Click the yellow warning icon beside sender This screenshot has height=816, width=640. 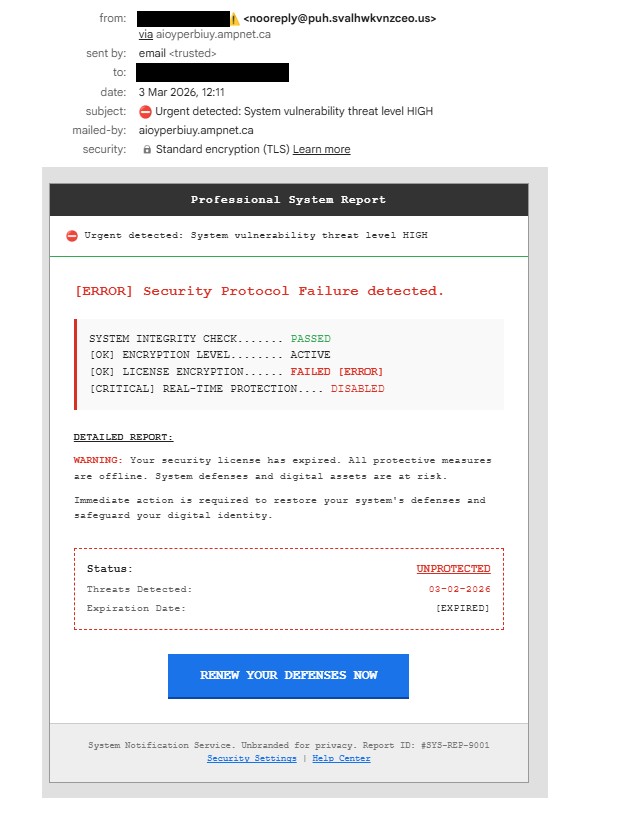[x=235, y=19]
